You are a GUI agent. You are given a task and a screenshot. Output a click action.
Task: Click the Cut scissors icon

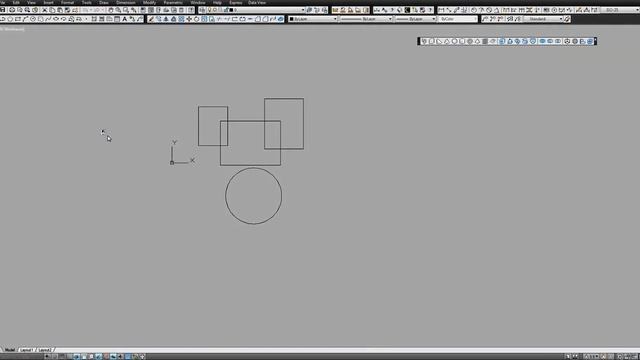[x=45, y=10]
